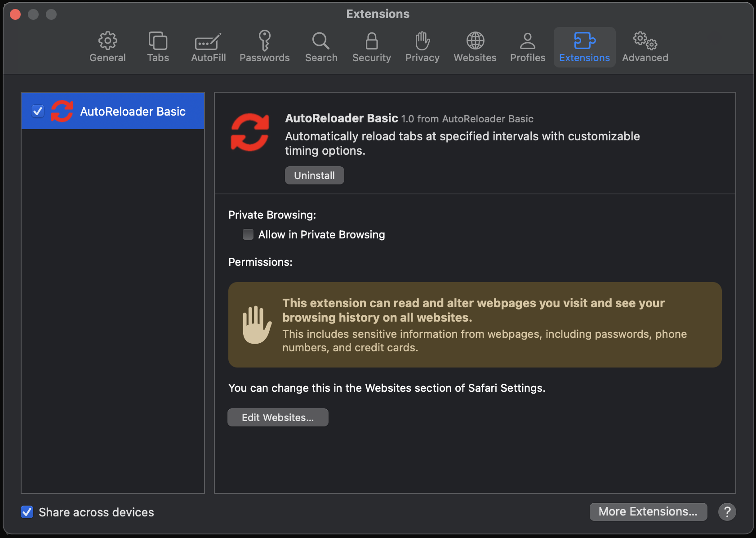Click Edit Websites… button
756x538 pixels.
(278, 417)
